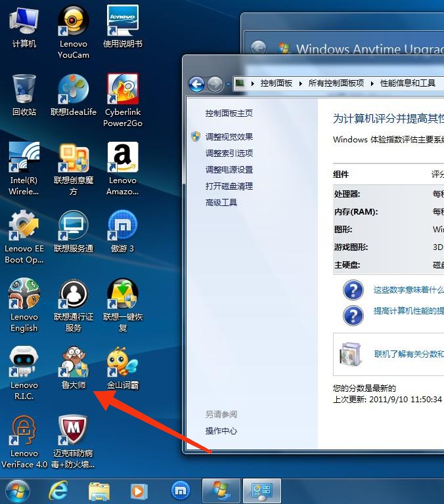
Task: Open the 计算机 desktop icon
Action: (x=24, y=28)
